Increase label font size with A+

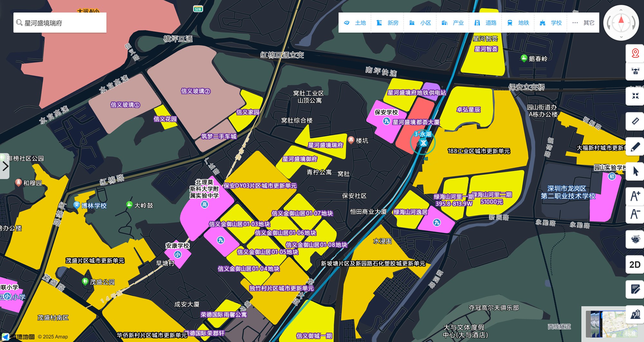635,196
